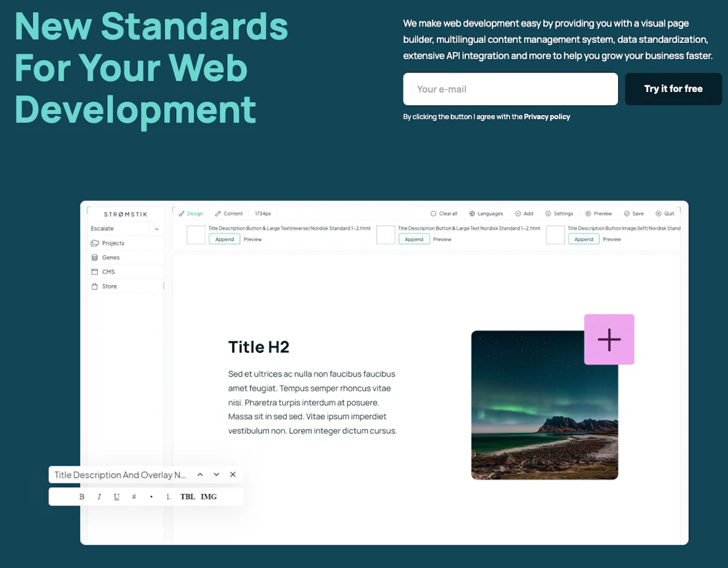Image resolution: width=728 pixels, height=568 pixels.
Task: Click the Save checkmark circle icon
Action: [x=626, y=213]
